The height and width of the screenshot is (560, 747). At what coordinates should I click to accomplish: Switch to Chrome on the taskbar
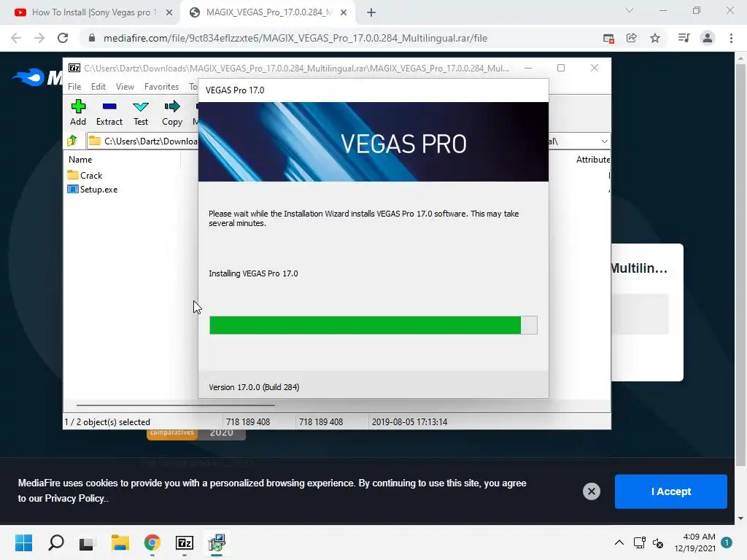[x=152, y=542]
